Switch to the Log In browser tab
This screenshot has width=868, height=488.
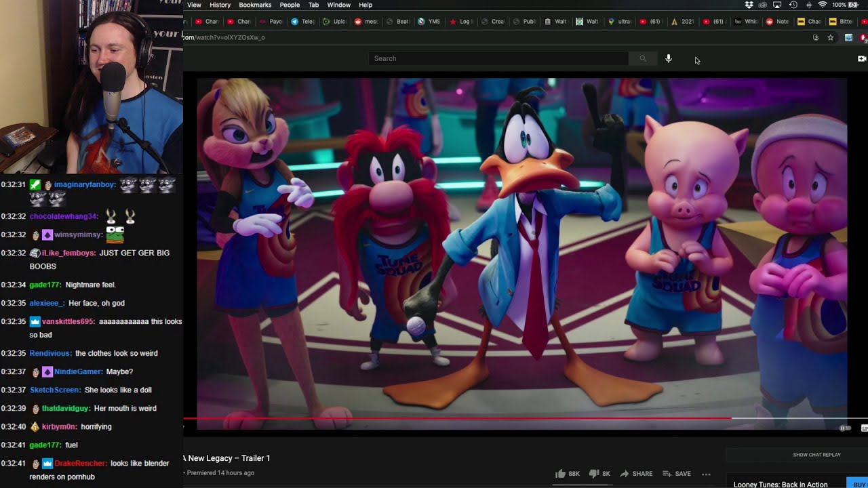tap(461, 22)
